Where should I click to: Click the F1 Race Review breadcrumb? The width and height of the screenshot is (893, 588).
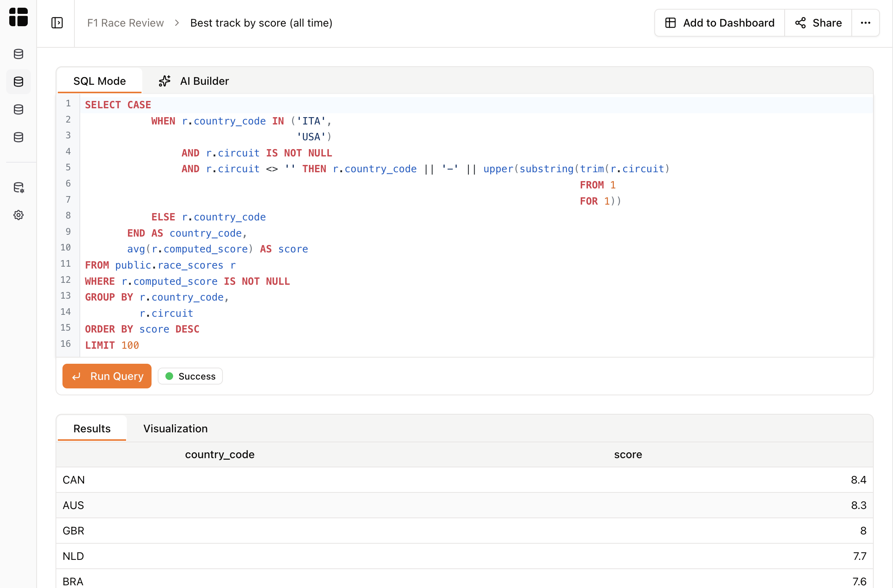click(x=125, y=23)
